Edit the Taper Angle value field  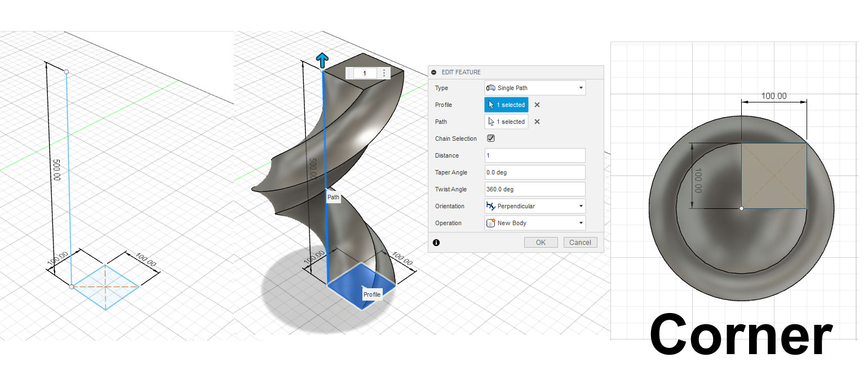[534, 172]
